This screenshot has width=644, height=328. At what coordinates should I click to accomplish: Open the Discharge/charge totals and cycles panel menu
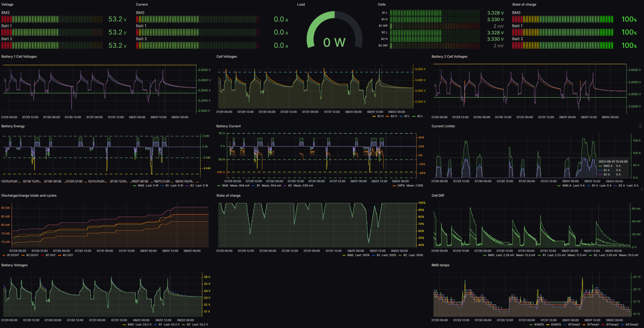29,195
